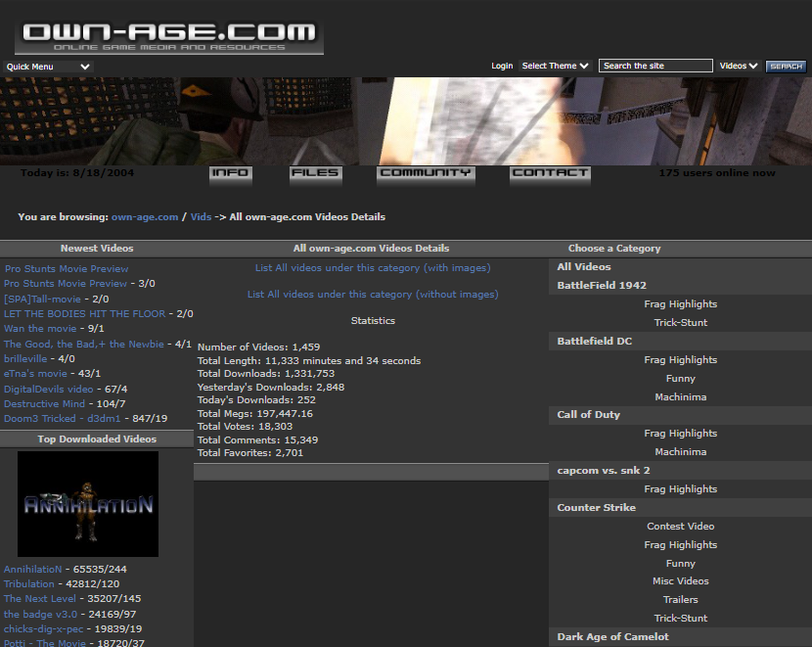The height and width of the screenshot is (647, 812).
Task: Click the SEARCH button
Action: (x=786, y=67)
